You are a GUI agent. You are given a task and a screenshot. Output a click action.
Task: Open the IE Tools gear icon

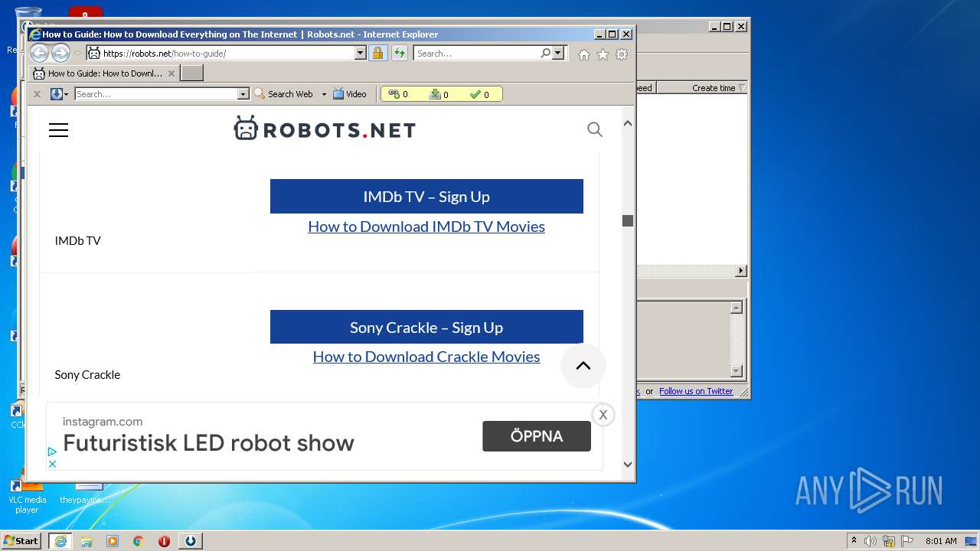point(622,54)
